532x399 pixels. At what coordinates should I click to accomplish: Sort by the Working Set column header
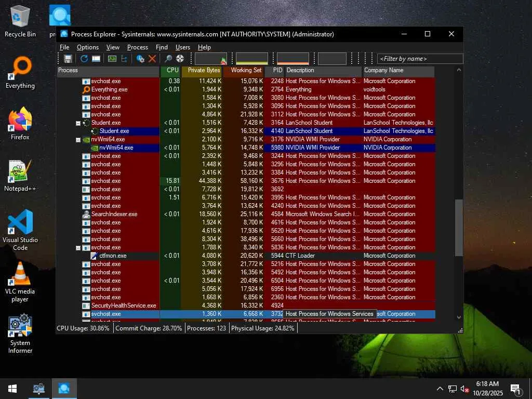click(244, 71)
